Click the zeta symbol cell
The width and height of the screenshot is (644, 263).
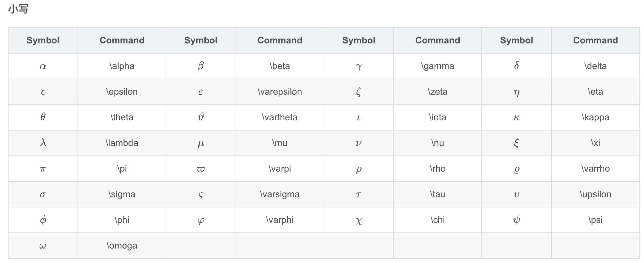(x=358, y=92)
